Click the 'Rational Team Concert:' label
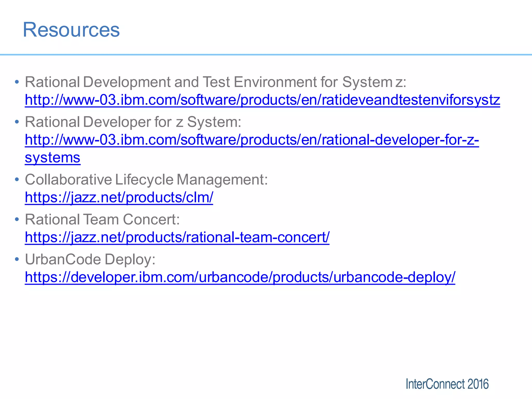The height and width of the screenshot is (399, 532). coord(102,220)
